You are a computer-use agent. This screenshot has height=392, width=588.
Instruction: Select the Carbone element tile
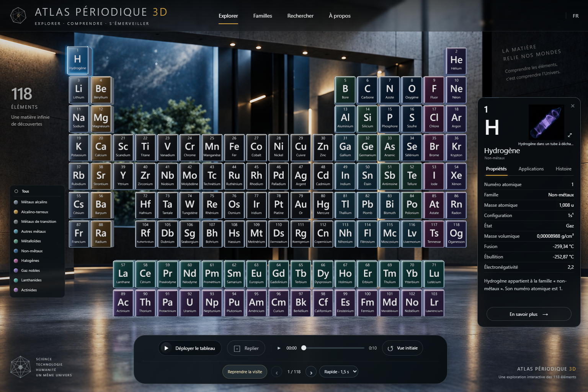[367, 89]
